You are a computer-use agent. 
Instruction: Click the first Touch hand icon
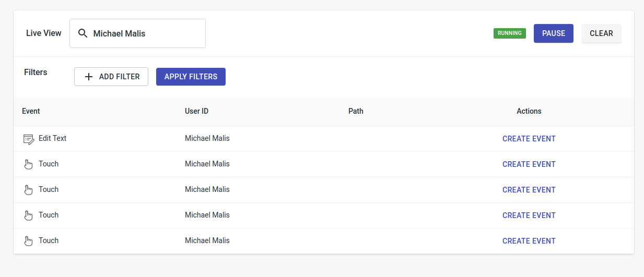(x=29, y=164)
